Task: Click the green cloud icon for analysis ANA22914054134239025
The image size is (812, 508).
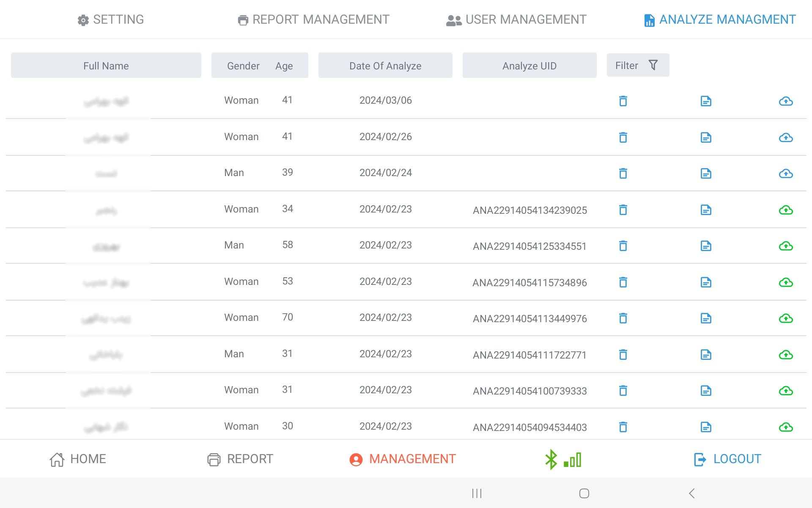Action: click(786, 210)
